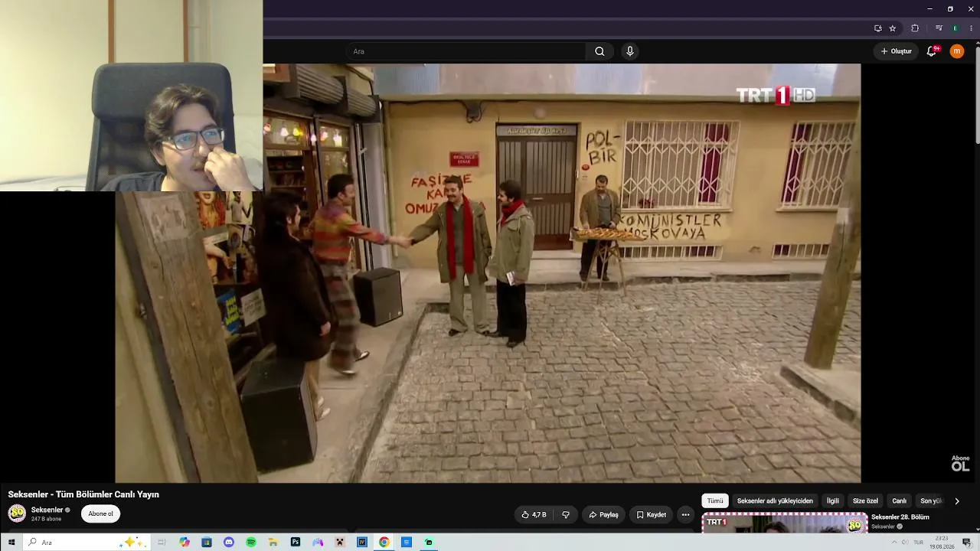Open YouTube notifications bell
Image resolution: width=980 pixels, height=551 pixels.
click(932, 51)
